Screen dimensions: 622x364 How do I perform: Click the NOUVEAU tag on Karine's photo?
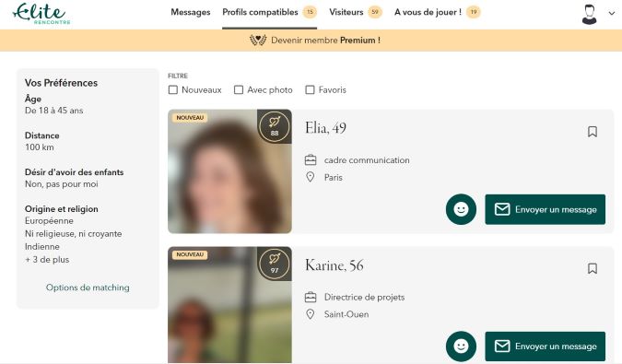tap(190, 254)
